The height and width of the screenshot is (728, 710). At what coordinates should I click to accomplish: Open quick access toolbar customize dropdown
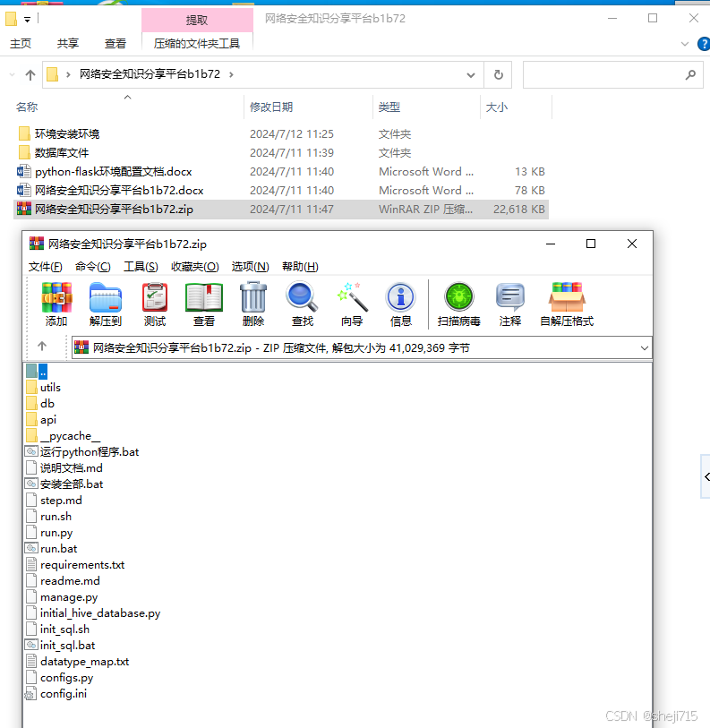click(28, 20)
